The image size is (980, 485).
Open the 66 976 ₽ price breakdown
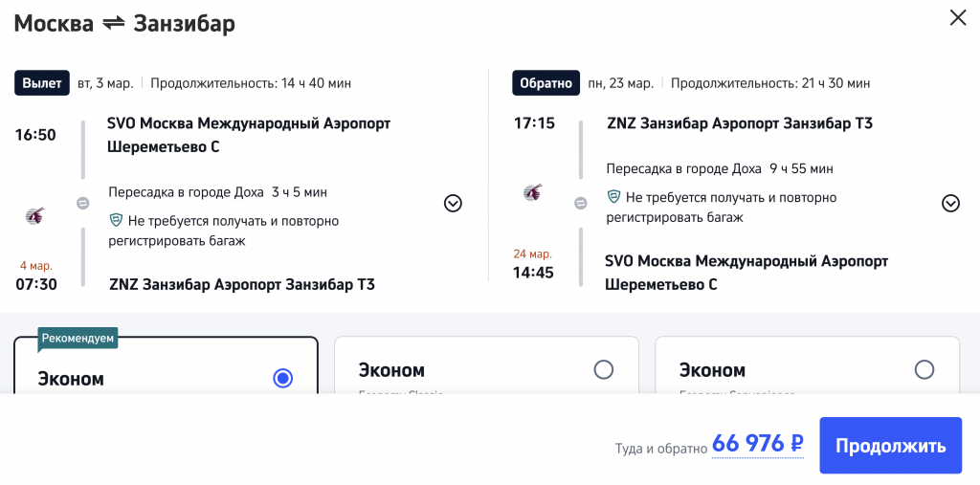(x=757, y=445)
